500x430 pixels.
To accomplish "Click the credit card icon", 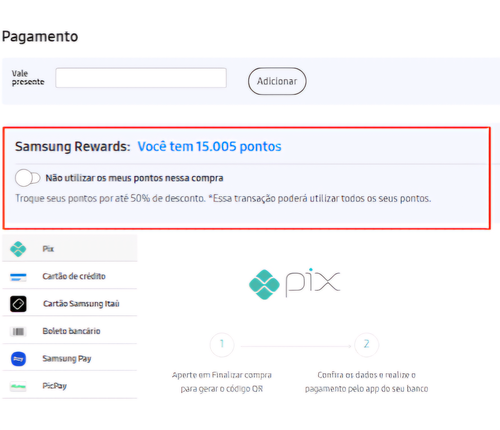I will [18, 277].
